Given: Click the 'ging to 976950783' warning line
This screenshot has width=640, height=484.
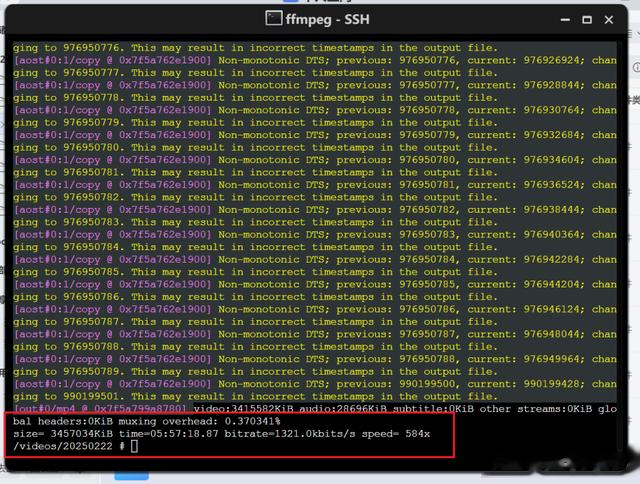Looking at the screenshot, I should pos(256,222).
